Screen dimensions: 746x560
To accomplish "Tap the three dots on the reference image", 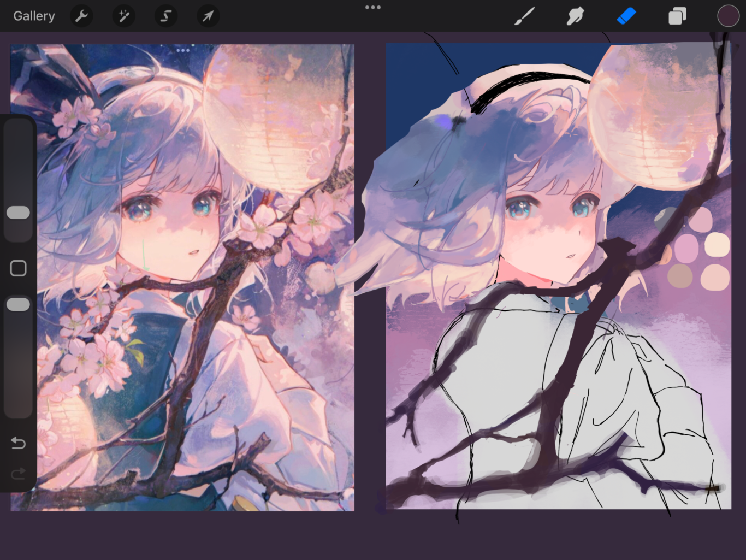I will (x=183, y=50).
